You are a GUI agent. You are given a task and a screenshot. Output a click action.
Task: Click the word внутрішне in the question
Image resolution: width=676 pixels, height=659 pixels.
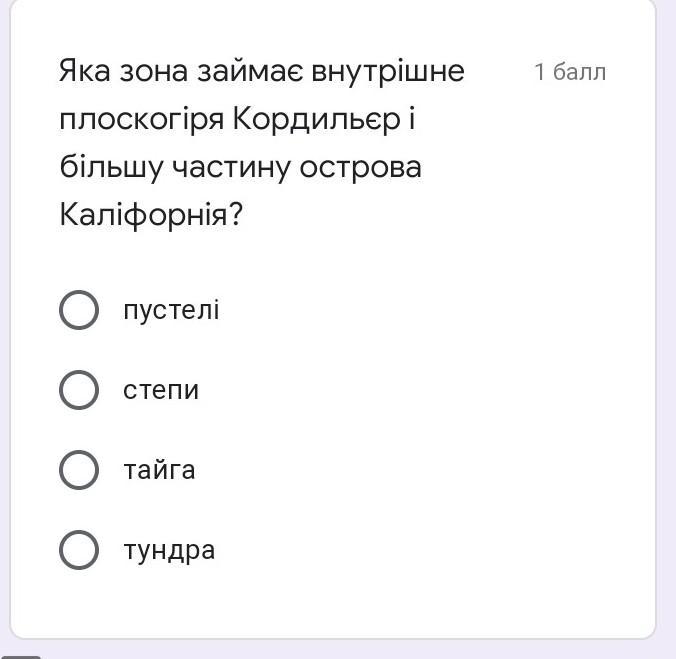[x=388, y=72]
